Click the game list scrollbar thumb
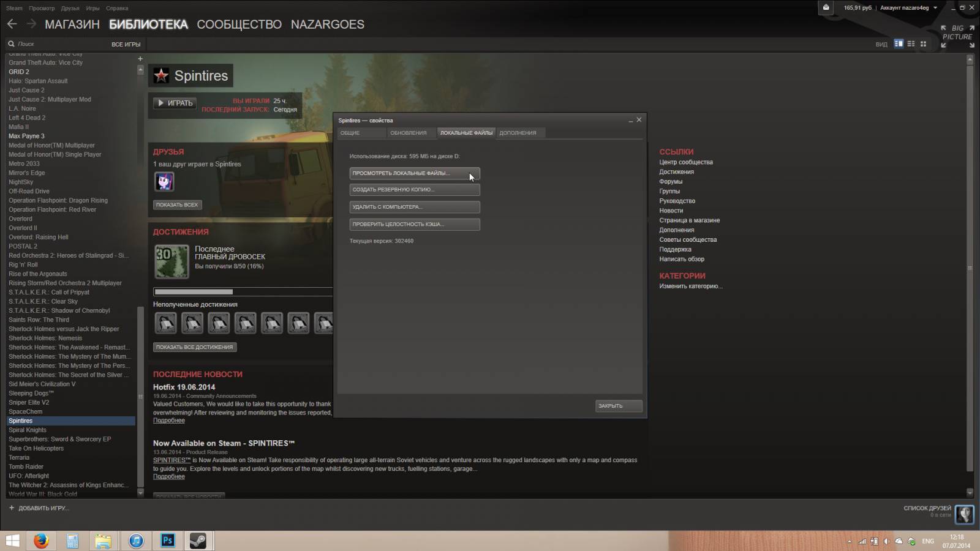The width and height of the screenshot is (980, 551). click(x=140, y=395)
